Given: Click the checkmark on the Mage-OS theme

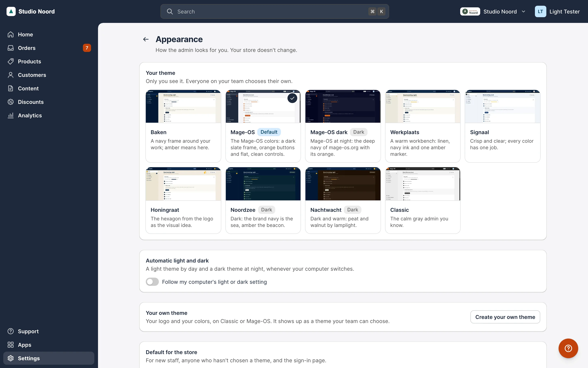Looking at the screenshot, I should [x=292, y=98].
